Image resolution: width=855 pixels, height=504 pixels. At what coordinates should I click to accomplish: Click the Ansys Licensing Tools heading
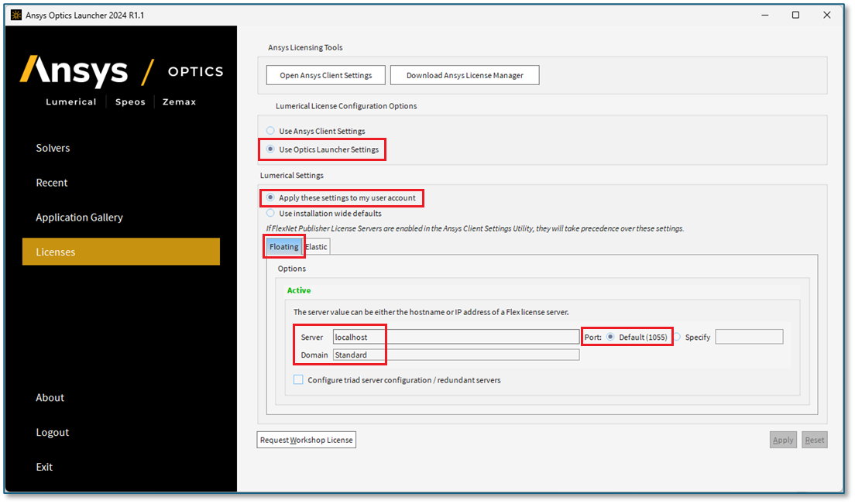point(305,48)
